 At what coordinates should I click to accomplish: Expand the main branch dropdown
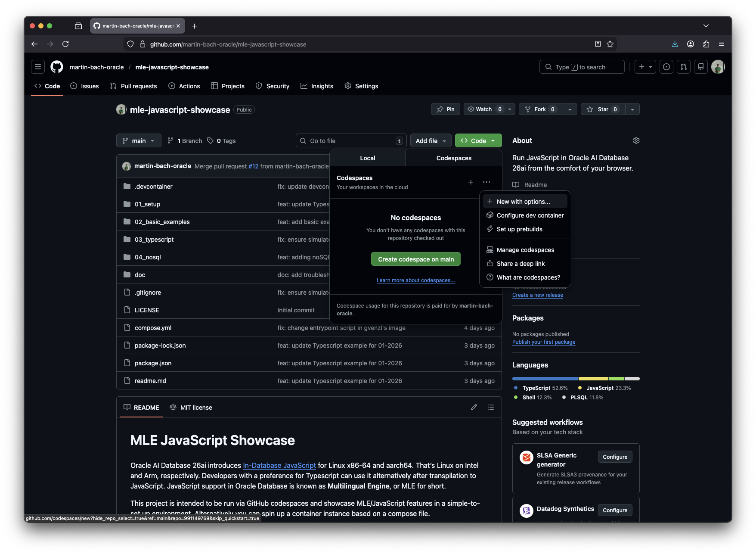(139, 141)
